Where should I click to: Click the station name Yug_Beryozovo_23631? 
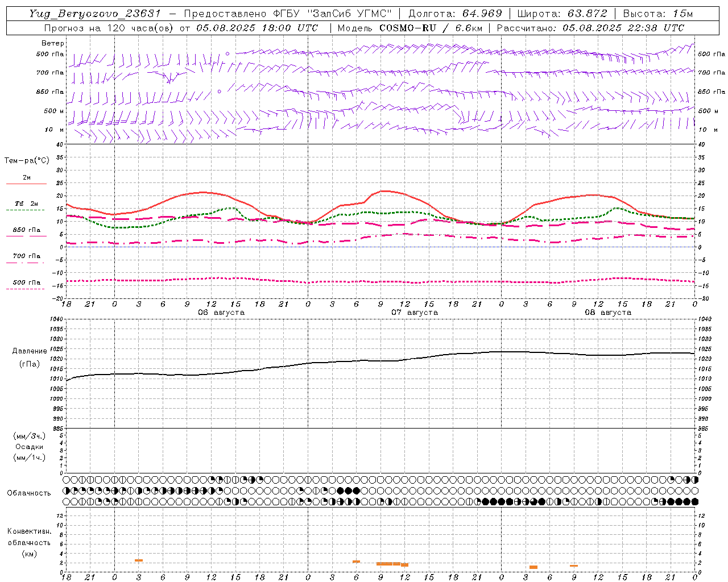coord(95,14)
